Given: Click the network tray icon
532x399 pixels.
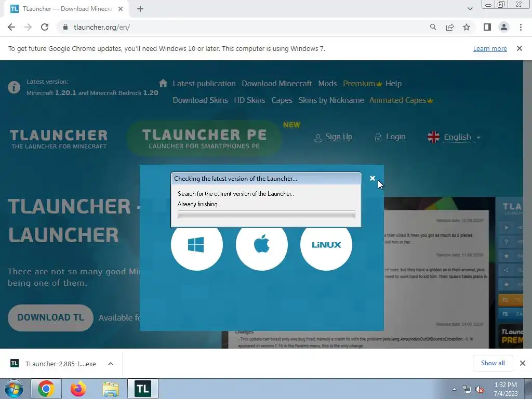Looking at the screenshot, I should [467, 389].
